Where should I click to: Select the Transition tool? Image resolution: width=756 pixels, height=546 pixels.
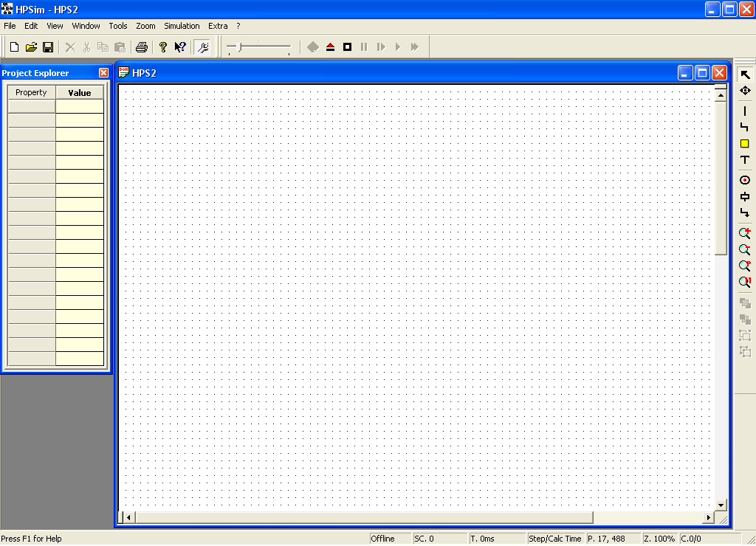pyautogui.click(x=745, y=196)
